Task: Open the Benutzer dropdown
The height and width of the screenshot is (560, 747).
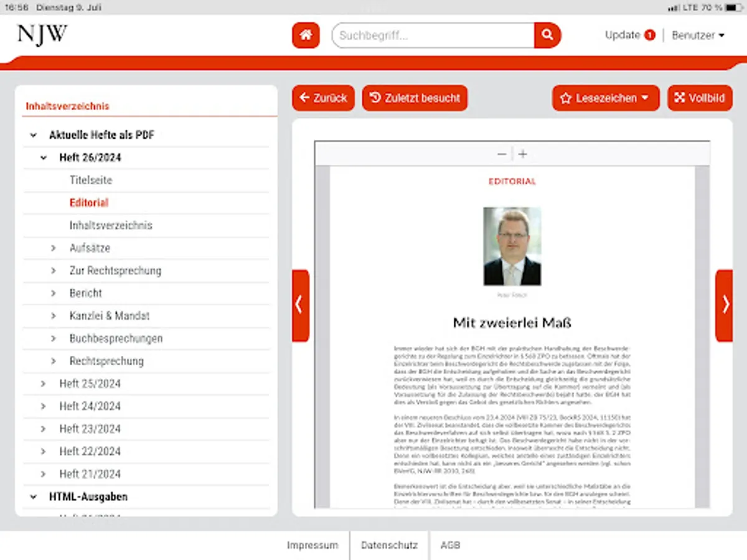Action: [698, 35]
